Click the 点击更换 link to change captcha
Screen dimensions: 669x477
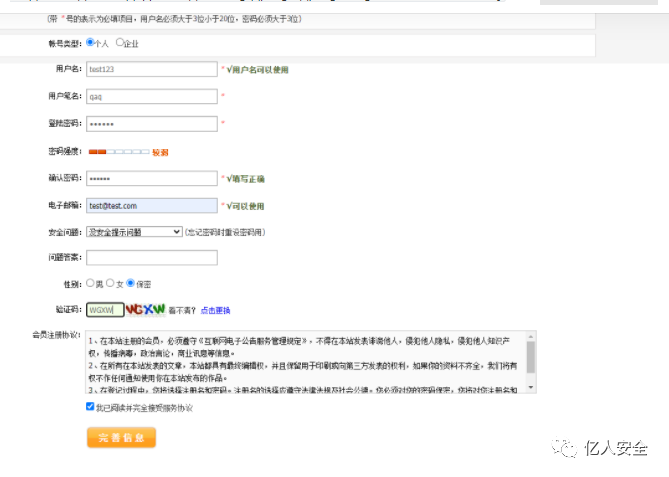point(215,311)
